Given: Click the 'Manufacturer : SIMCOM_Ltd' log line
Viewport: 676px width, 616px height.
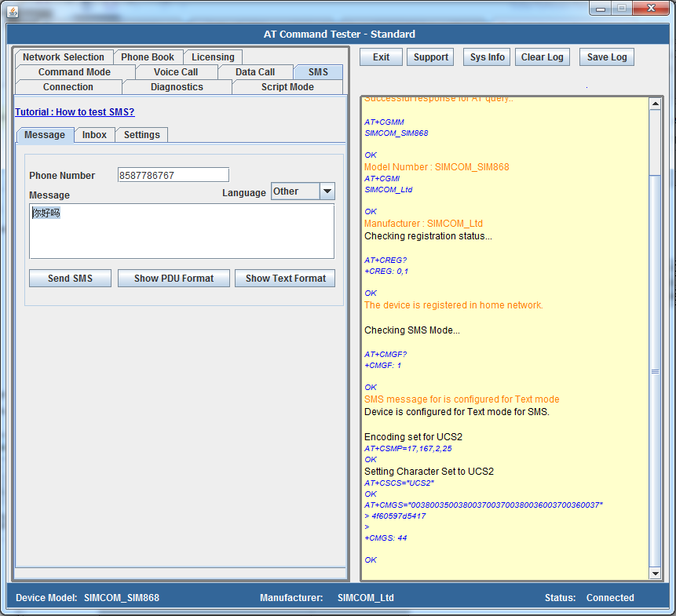Looking at the screenshot, I should [423, 224].
